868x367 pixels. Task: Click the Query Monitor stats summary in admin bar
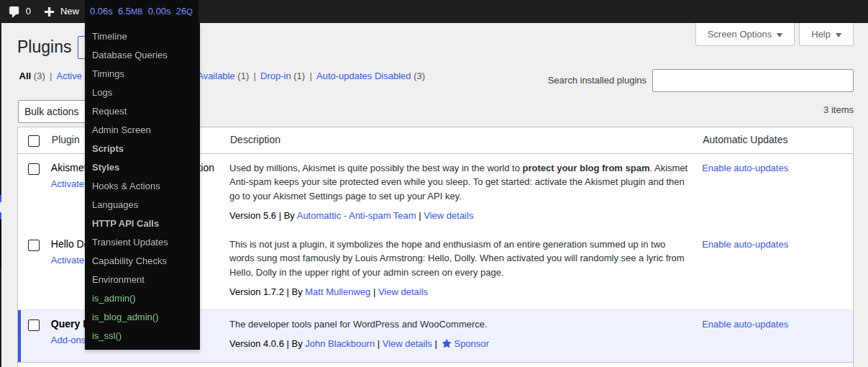click(141, 12)
